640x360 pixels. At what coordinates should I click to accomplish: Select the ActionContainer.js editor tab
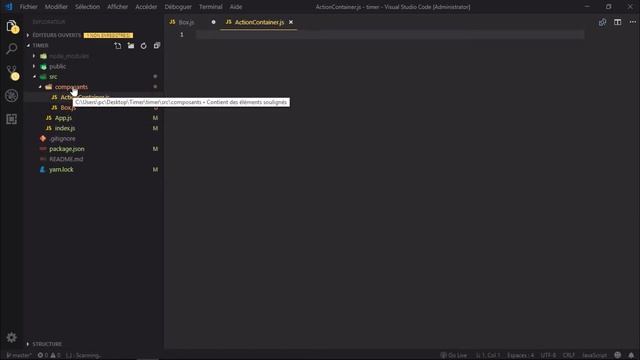[x=259, y=22]
